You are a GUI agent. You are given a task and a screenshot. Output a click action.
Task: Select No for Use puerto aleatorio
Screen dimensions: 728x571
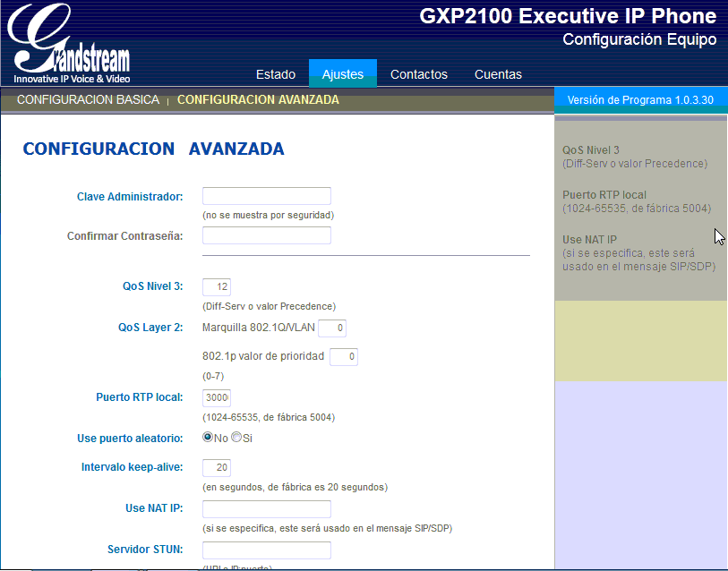[206, 437]
